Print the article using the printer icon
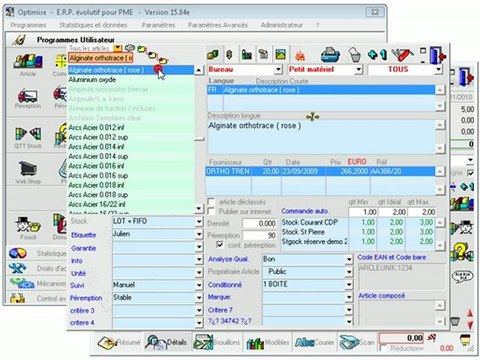Image resolution: width=480 pixels, height=360 pixels. point(330,54)
